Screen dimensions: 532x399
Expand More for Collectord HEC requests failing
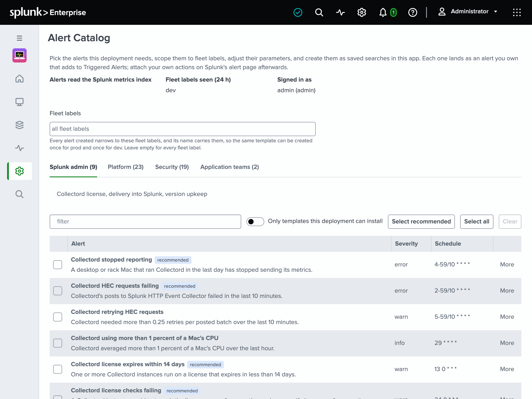[x=507, y=291]
